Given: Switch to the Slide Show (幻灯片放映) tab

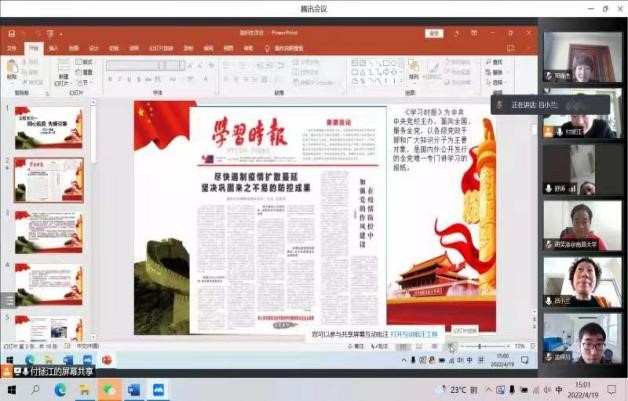Looking at the screenshot, I should [161, 48].
